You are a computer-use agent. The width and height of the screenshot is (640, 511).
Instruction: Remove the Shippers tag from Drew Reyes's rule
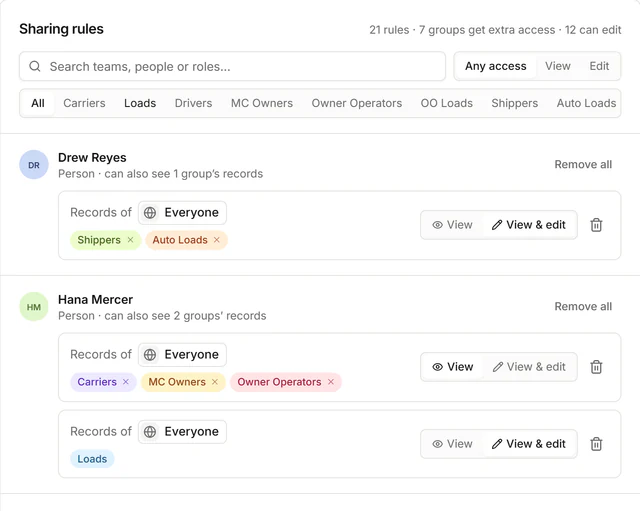click(x=130, y=240)
